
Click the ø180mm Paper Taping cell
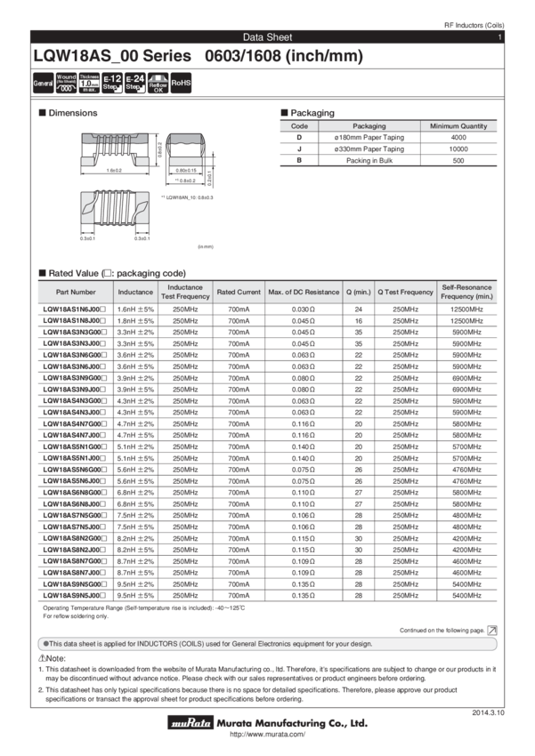tap(369, 137)
